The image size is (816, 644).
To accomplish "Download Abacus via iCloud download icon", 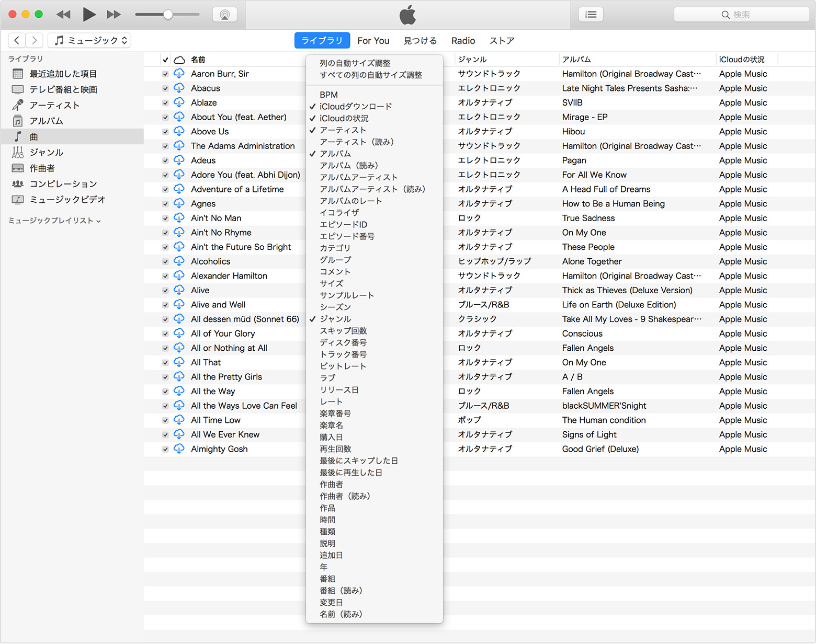I will [179, 88].
